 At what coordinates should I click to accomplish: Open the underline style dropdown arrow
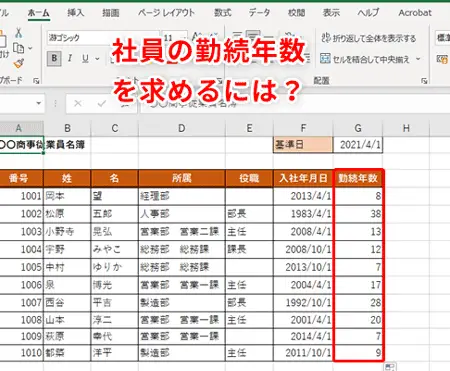97,59
